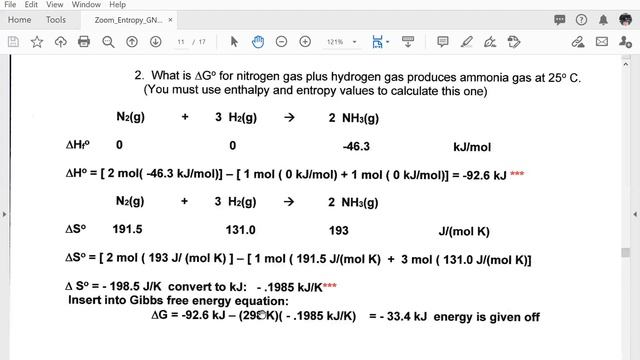Bookmark the file with the star icon

37,42
